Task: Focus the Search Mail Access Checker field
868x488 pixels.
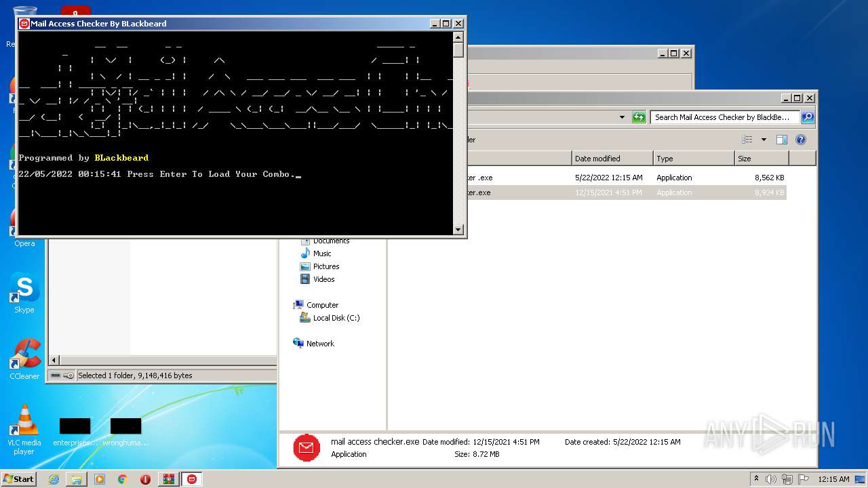Action: point(726,117)
